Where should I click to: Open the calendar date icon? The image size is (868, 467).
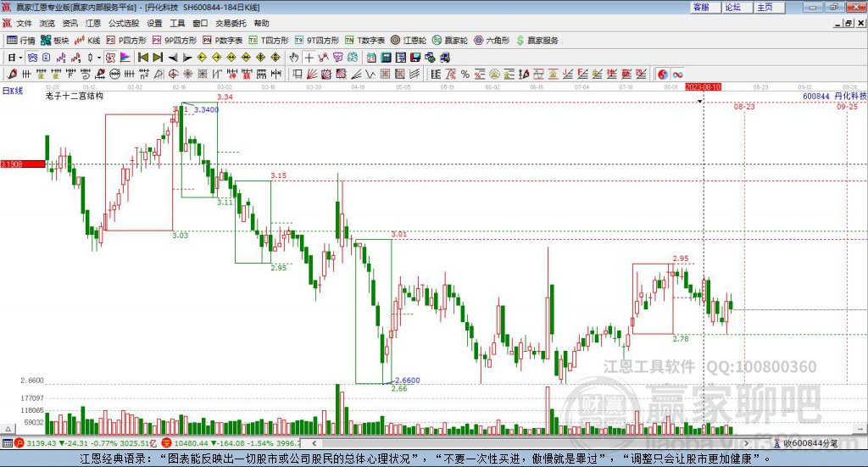(x=371, y=58)
